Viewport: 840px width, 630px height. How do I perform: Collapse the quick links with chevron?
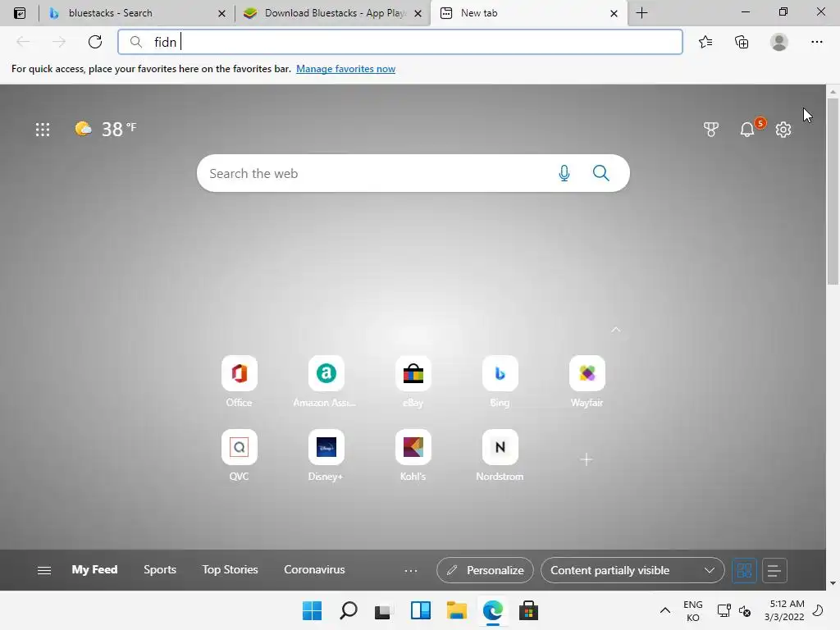click(x=616, y=330)
